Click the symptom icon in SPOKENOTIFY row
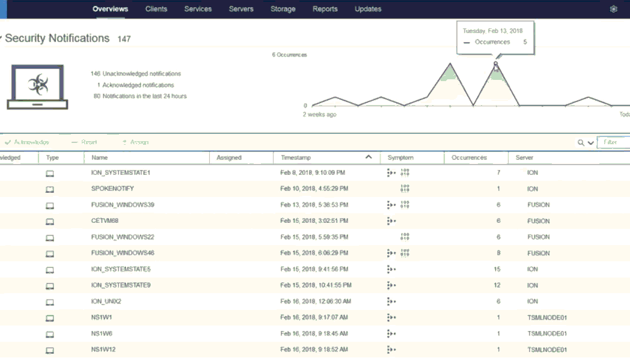 click(x=405, y=189)
